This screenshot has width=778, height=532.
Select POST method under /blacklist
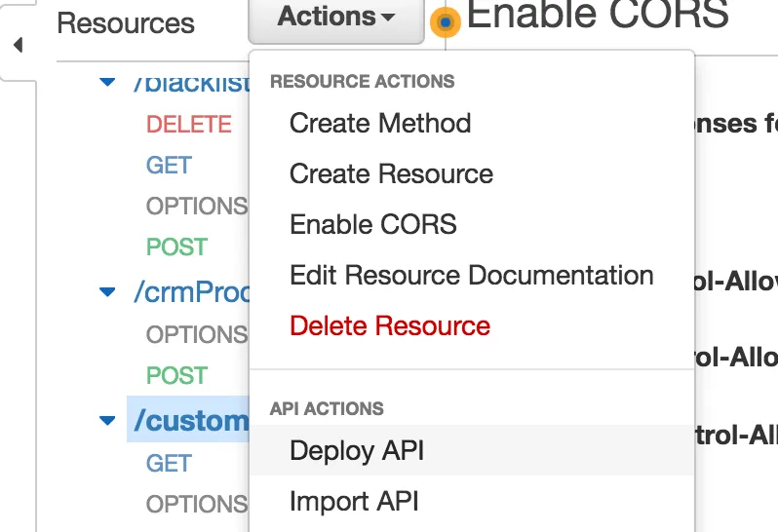coord(176,247)
